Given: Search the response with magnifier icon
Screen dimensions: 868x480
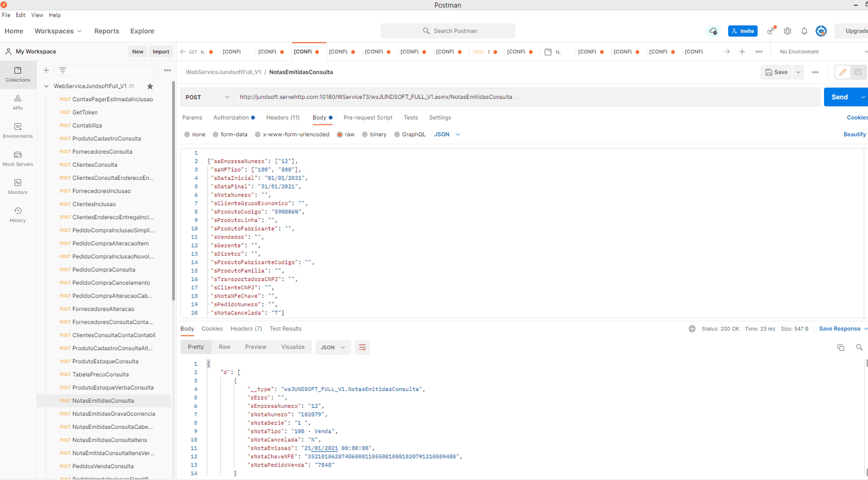Looking at the screenshot, I should point(859,348).
